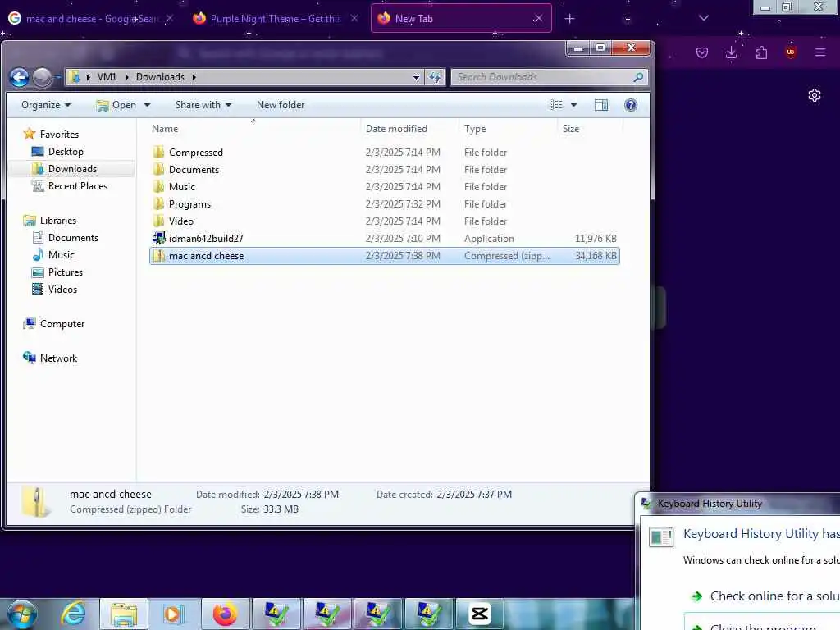Image resolution: width=840 pixels, height=630 pixels.
Task: Open the Share with dropdown
Action: [203, 105]
